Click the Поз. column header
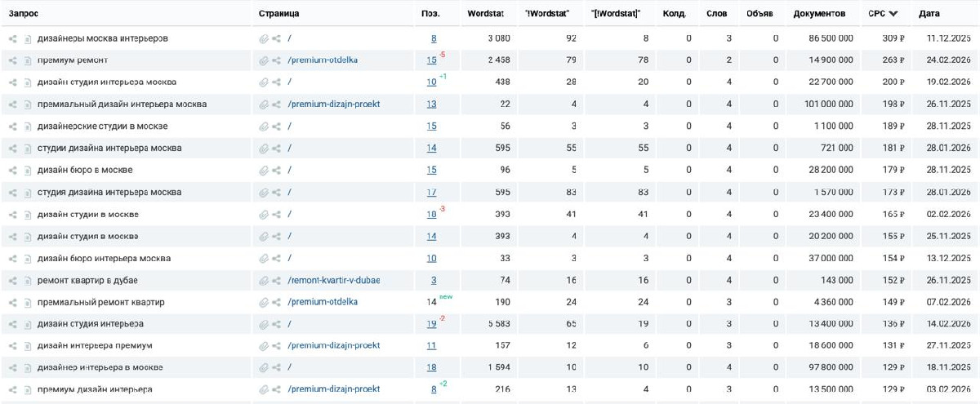 click(x=430, y=14)
